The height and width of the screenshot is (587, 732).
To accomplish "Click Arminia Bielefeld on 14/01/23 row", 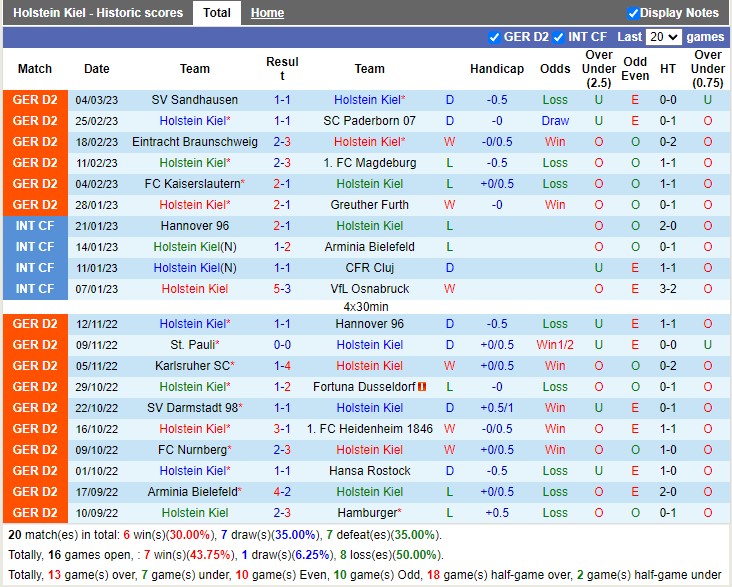I will click(x=369, y=247).
